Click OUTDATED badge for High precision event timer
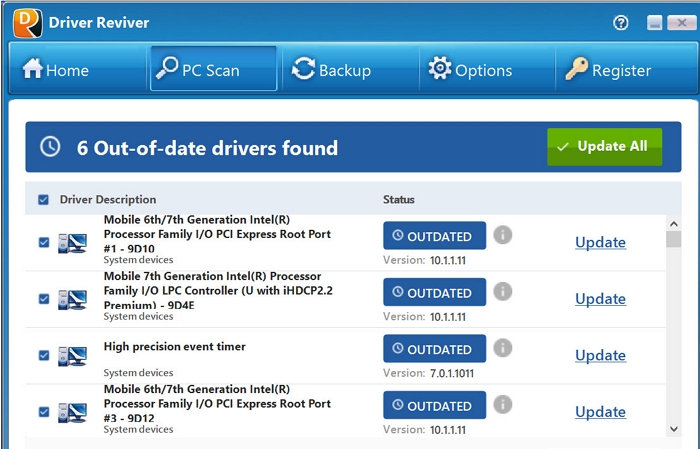The height and width of the screenshot is (449, 700). pyautogui.click(x=434, y=349)
